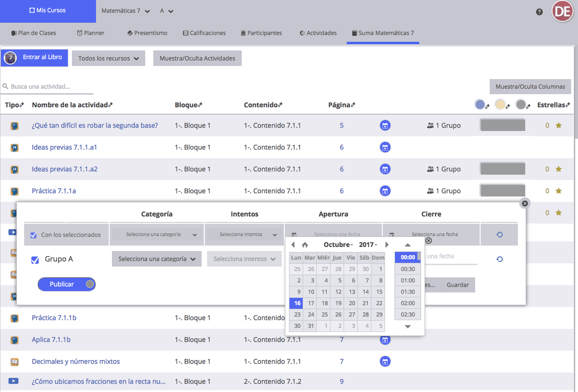
Task: Toggle the Publicar switch
Action: [x=66, y=284]
